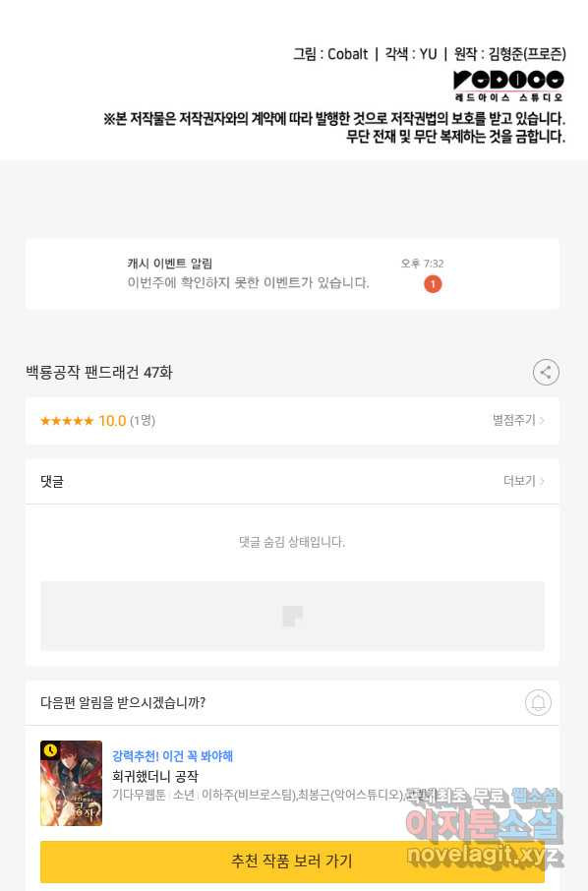Click the 추천 작품 보러 가기 button

[292, 861]
